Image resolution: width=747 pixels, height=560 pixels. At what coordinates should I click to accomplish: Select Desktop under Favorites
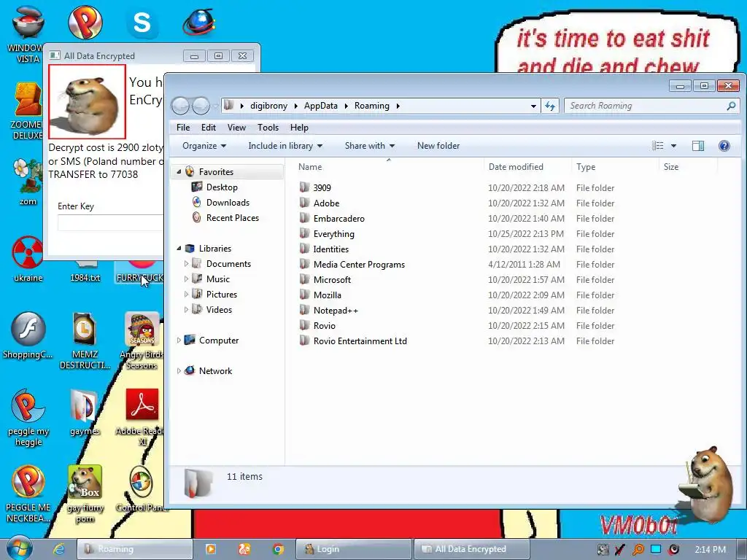coord(222,187)
